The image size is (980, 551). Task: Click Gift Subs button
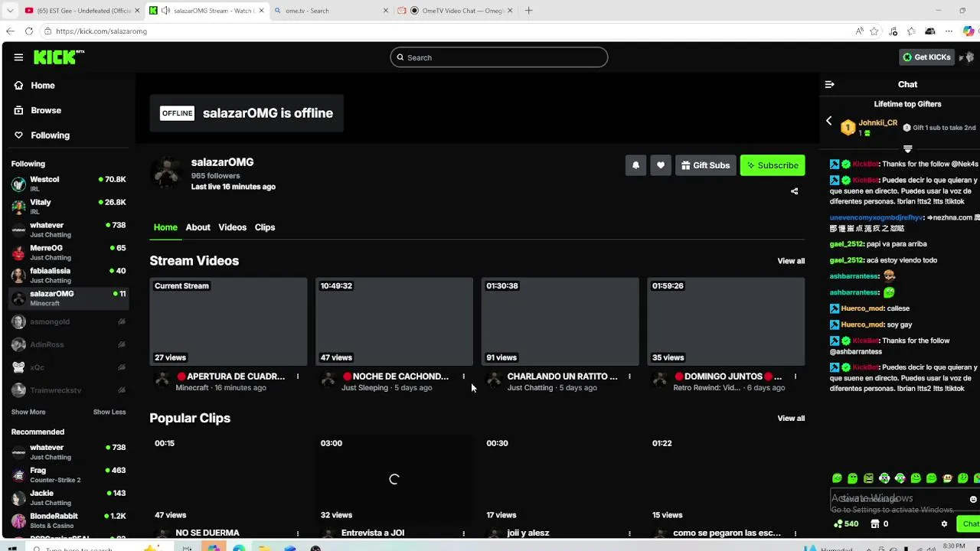705,165
